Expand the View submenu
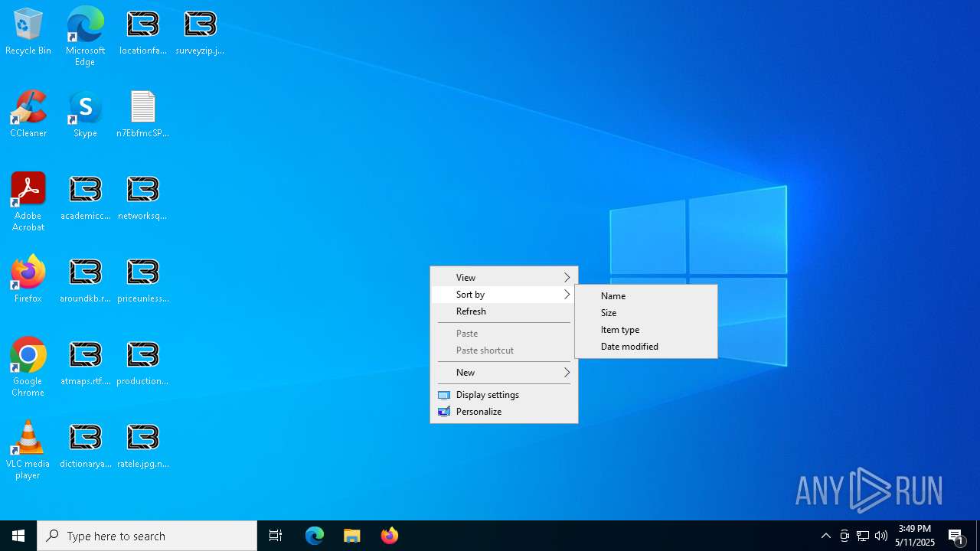The image size is (980, 551). (x=504, y=277)
